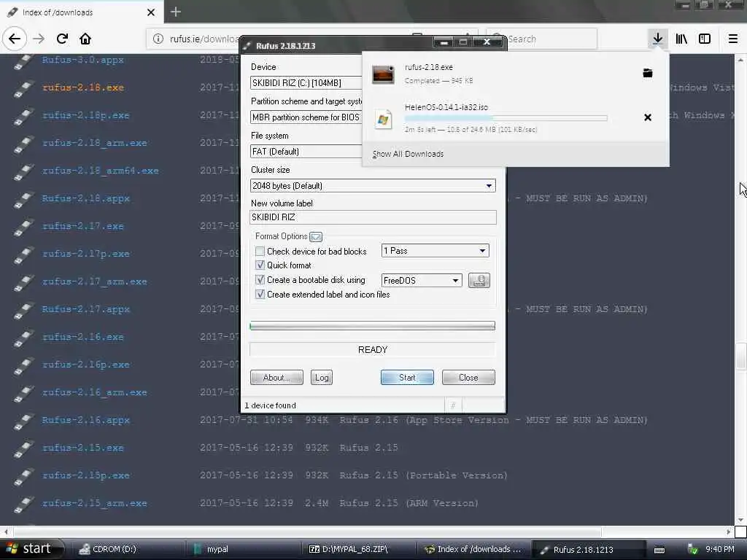The width and height of the screenshot is (747, 560).
Task: Click the Start button in Rufus
Action: click(407, 378)
